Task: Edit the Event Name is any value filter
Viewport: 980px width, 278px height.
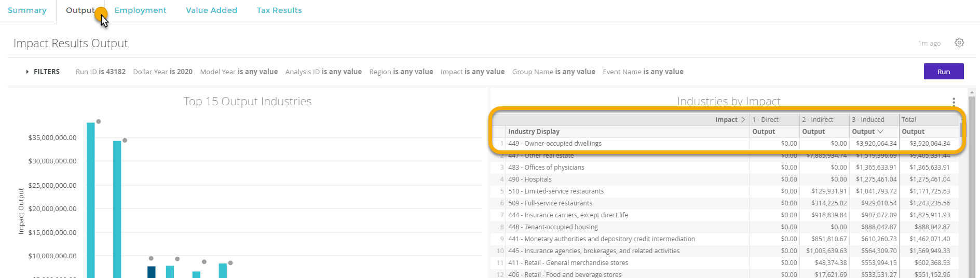Action: click(x=643, y=72)
